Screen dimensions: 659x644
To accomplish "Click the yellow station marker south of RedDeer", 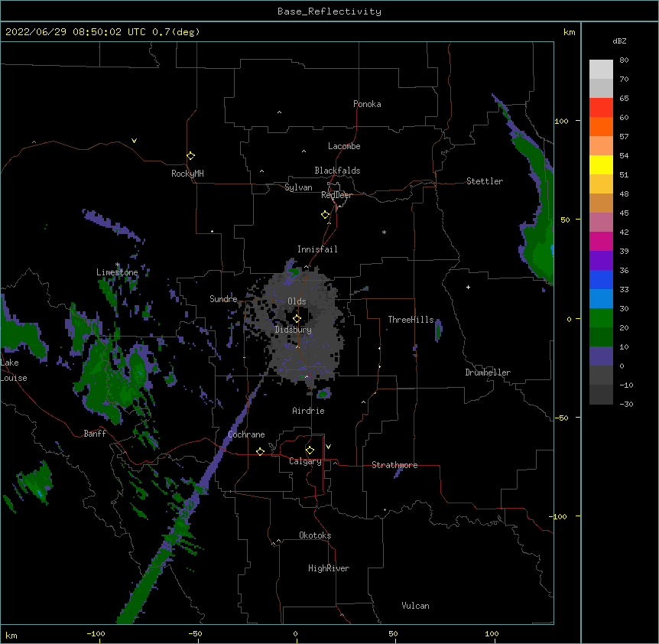I will pos(325,215).
